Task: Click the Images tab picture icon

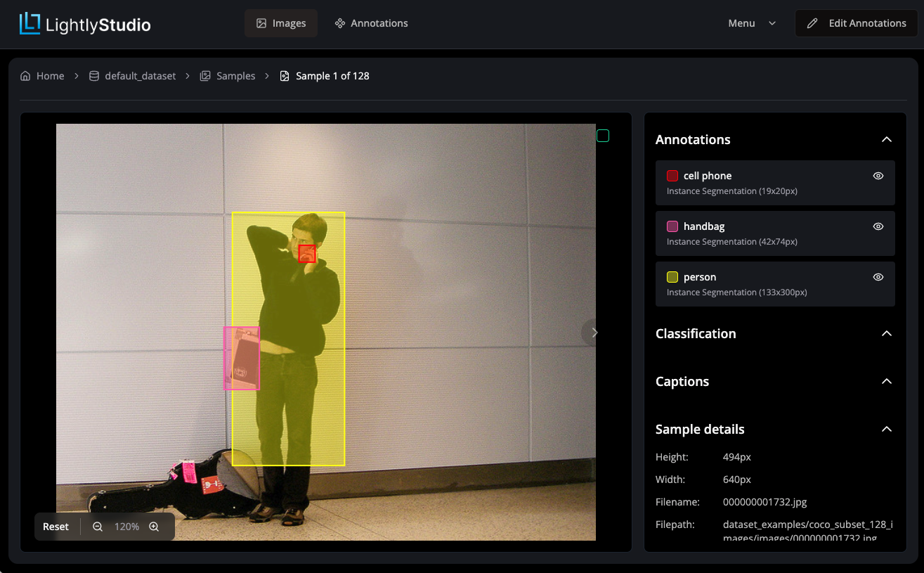Action: 261,23
